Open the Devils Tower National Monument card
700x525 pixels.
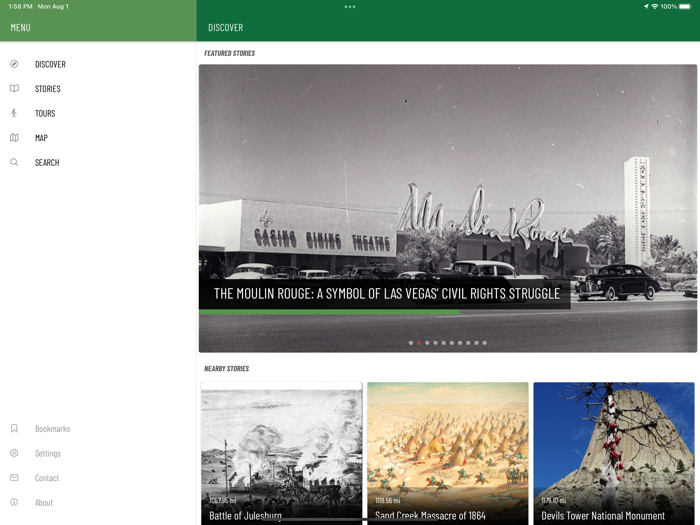click(x=614, y=454)
